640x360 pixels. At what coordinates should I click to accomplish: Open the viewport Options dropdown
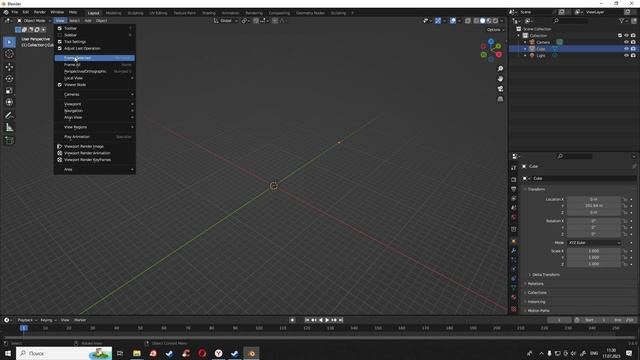[495, 29]
